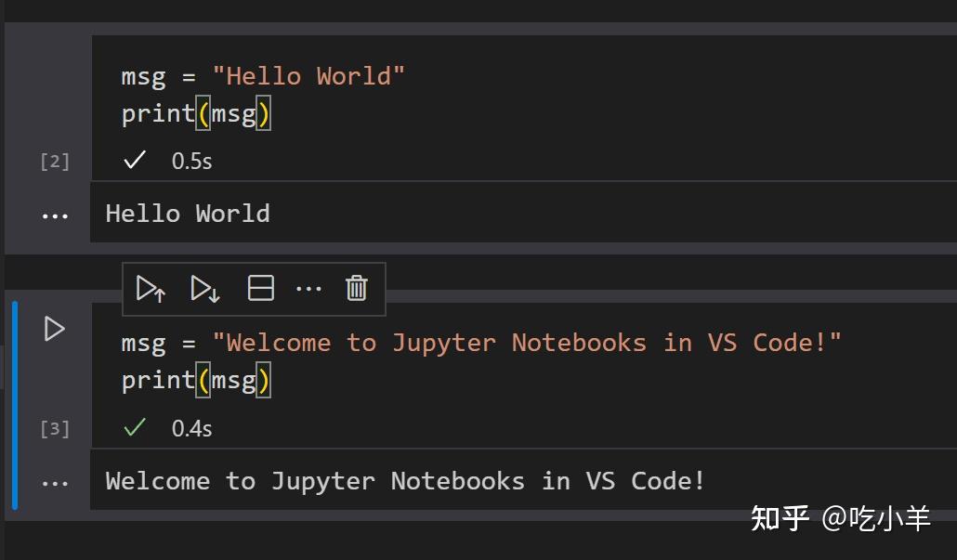Run the Welcome cell with the play button

[x=54, y=329]
